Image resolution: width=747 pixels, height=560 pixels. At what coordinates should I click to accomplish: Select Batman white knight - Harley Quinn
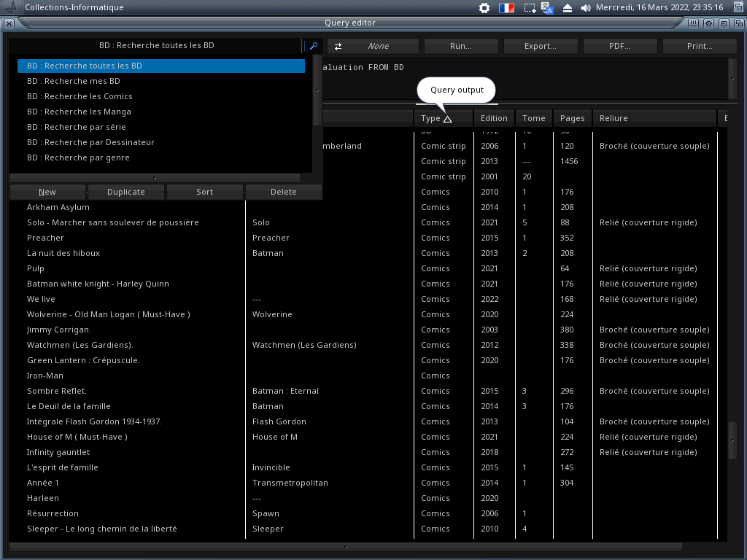pos(368,284)
